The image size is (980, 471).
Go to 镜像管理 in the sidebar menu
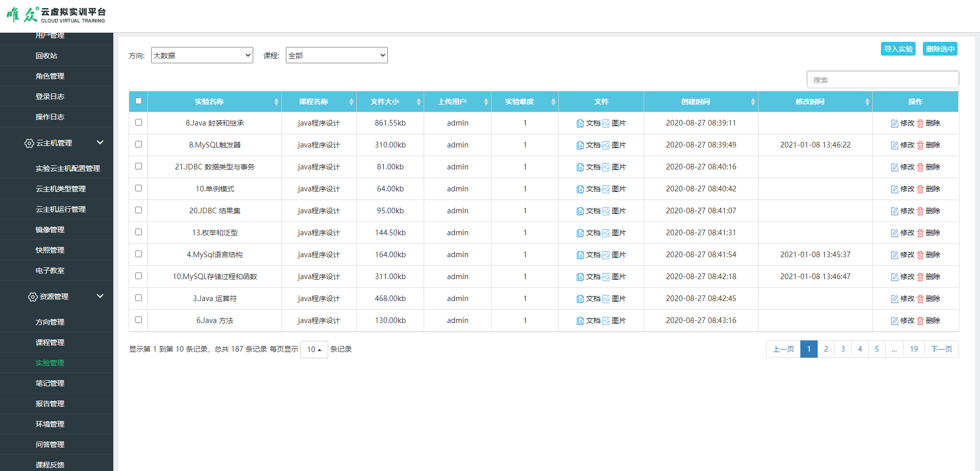pyautogui.click(x=50, y=230)
